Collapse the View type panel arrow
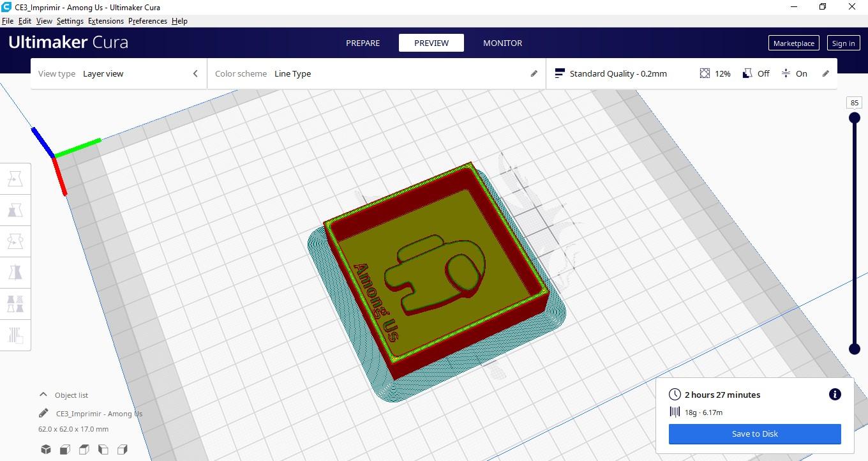The image size is (868, 461). pyautogui.click(x=195, y=73)
